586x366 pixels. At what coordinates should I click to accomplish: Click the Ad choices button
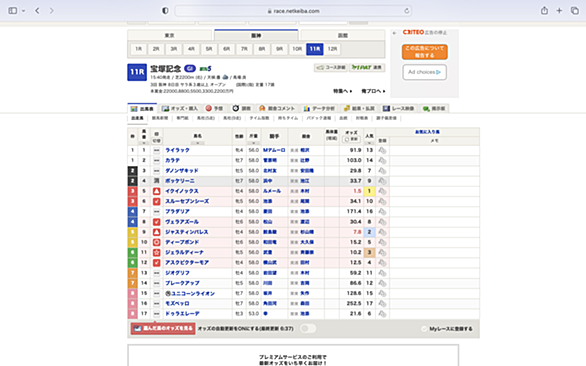tap(425, 72)
